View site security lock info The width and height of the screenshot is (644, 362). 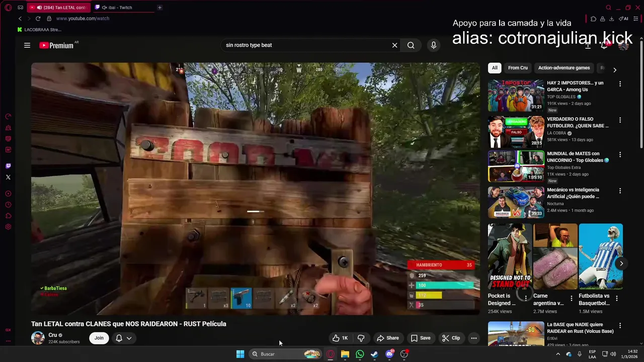[49, 19]
